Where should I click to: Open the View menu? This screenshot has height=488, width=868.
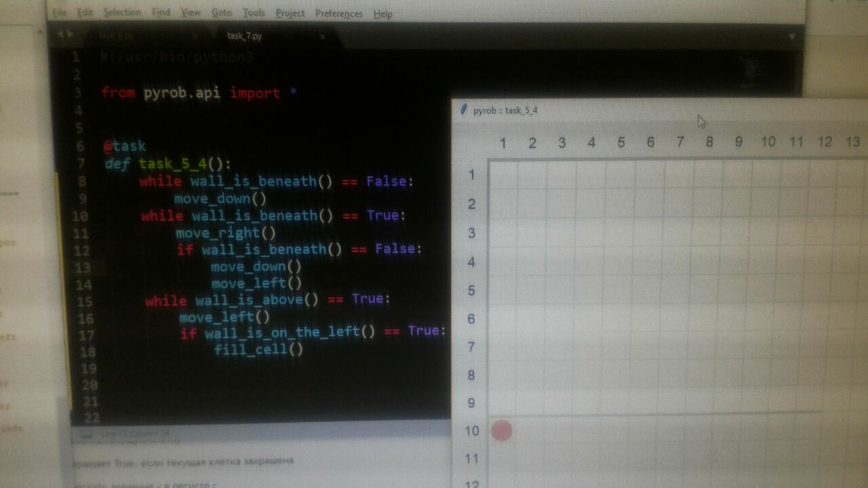pos(191,13)
